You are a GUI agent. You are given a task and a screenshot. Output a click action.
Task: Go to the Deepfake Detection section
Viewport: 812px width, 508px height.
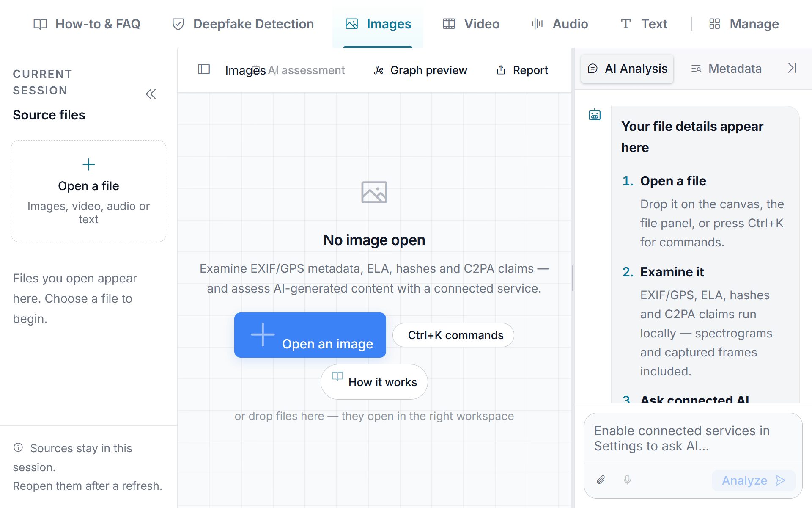pos(243,24)
